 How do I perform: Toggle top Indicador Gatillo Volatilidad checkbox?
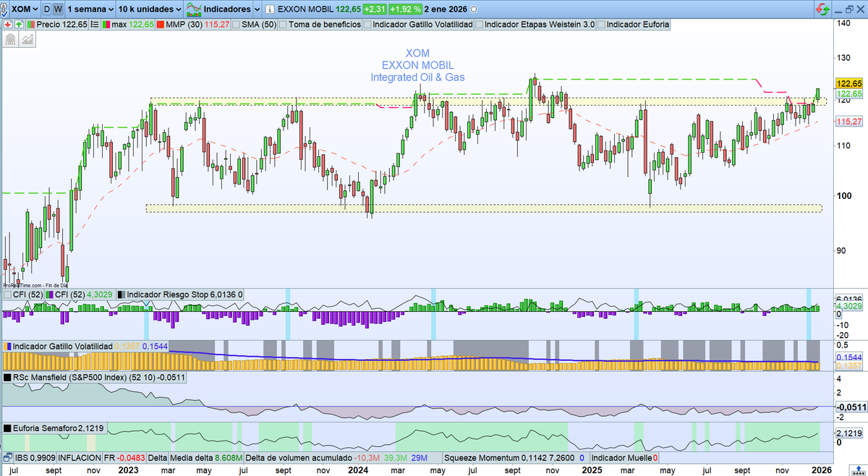pyautogui.click(x=368, y=25)
